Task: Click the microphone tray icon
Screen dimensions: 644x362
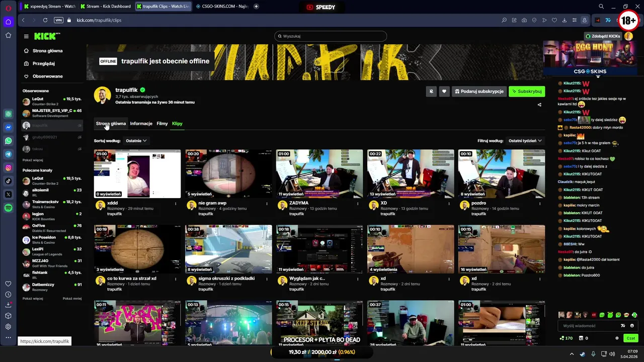Action: tap(593, 354)
